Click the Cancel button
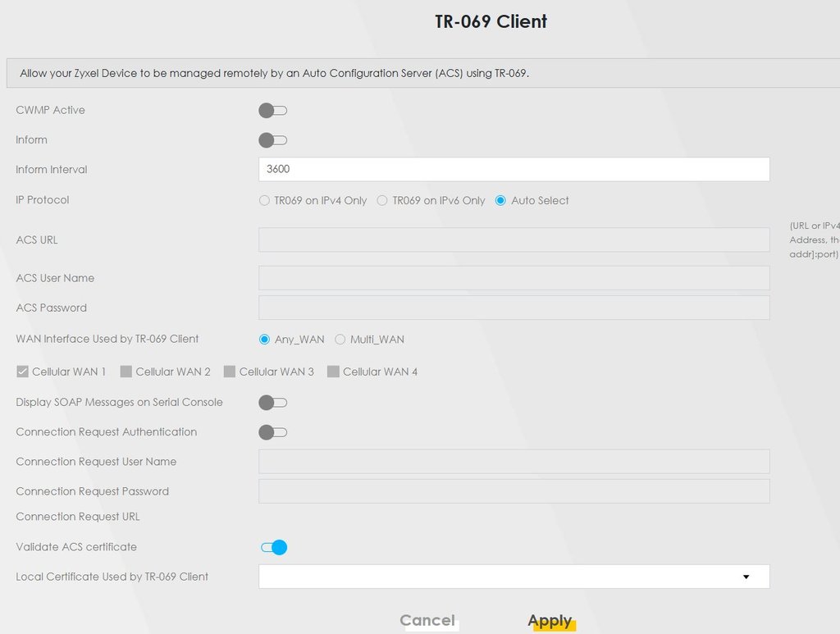 [427, 620]
